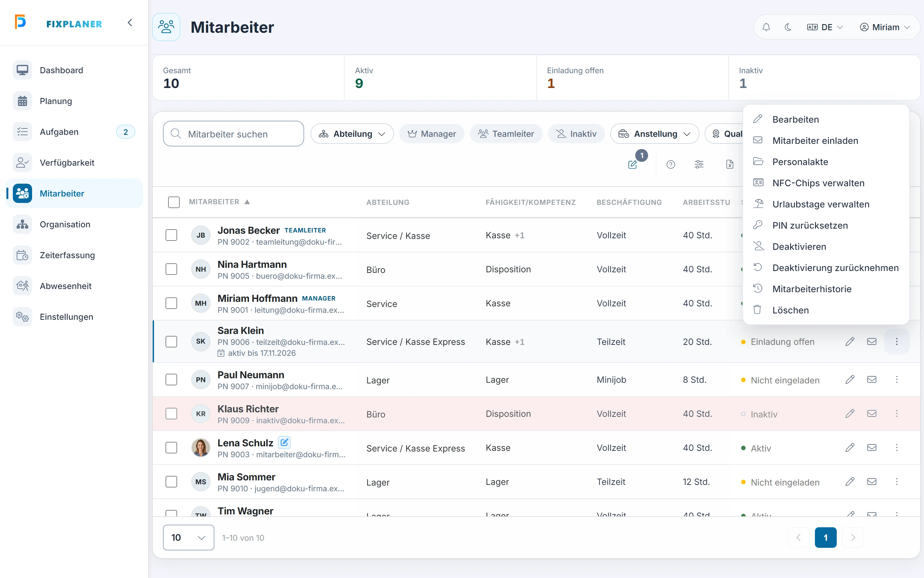Open the three-dot menu for Sara Klein
Screen dimensions: 924x578
tap(897, 341)
